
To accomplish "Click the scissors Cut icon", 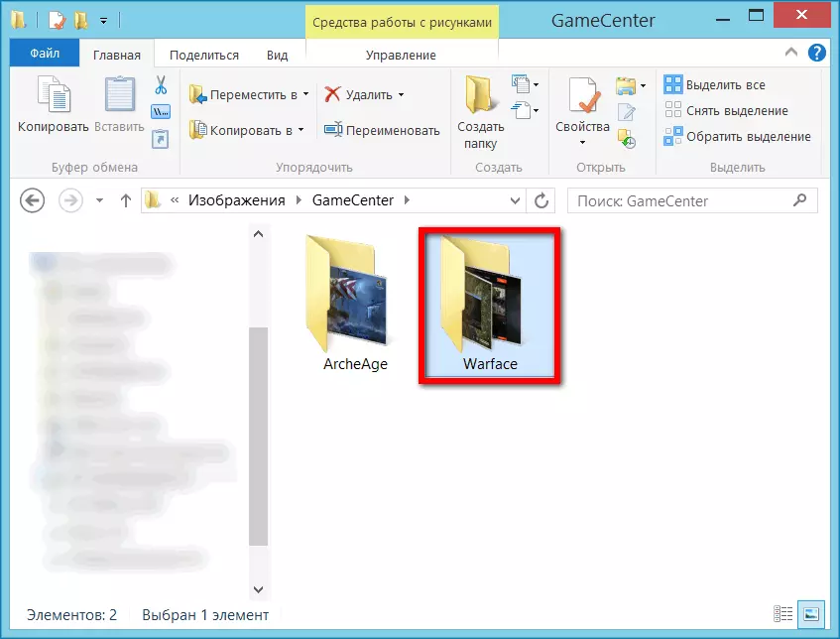I will [x=161, y=86].
